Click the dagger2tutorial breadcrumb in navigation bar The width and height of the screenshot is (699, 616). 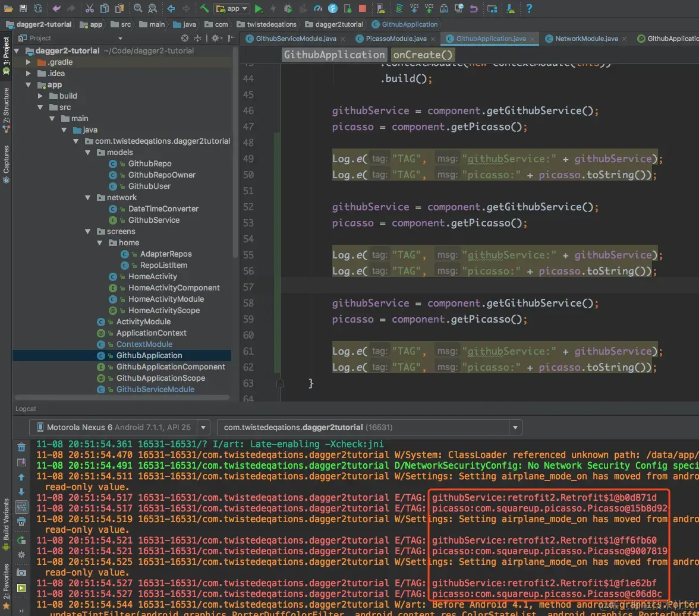[339, 24]
